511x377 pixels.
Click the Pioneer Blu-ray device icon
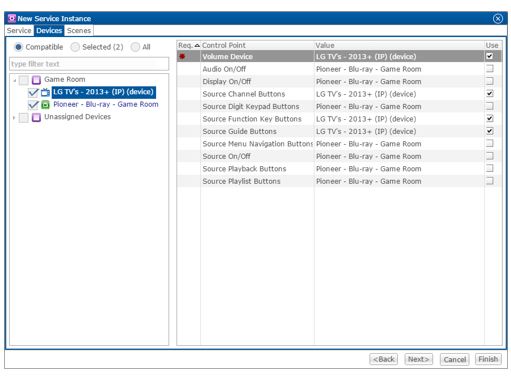click(45, 105)
